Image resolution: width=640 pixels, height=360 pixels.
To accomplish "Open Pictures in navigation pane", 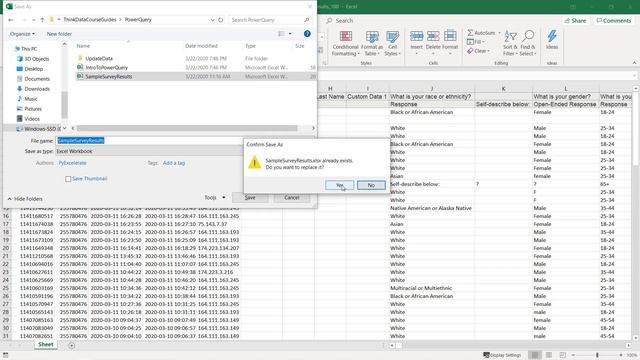I will point(33,109).
